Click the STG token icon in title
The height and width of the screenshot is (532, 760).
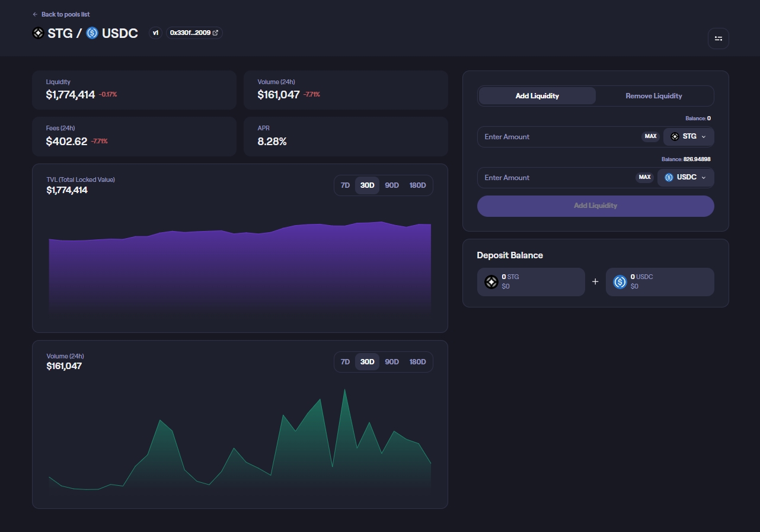click(x=38, y=33)
